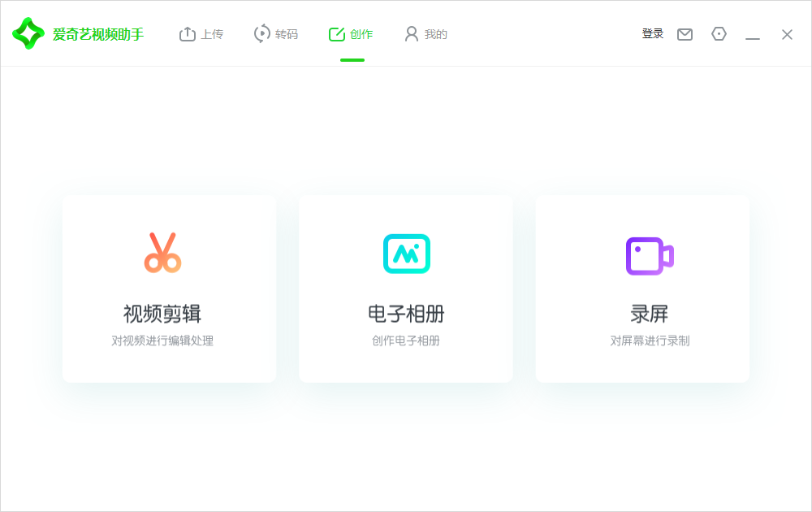The width and height of the screenshot is (812, 512).
Task: Click the green iQIYI logo icon
Action: (x=27, y=33)
